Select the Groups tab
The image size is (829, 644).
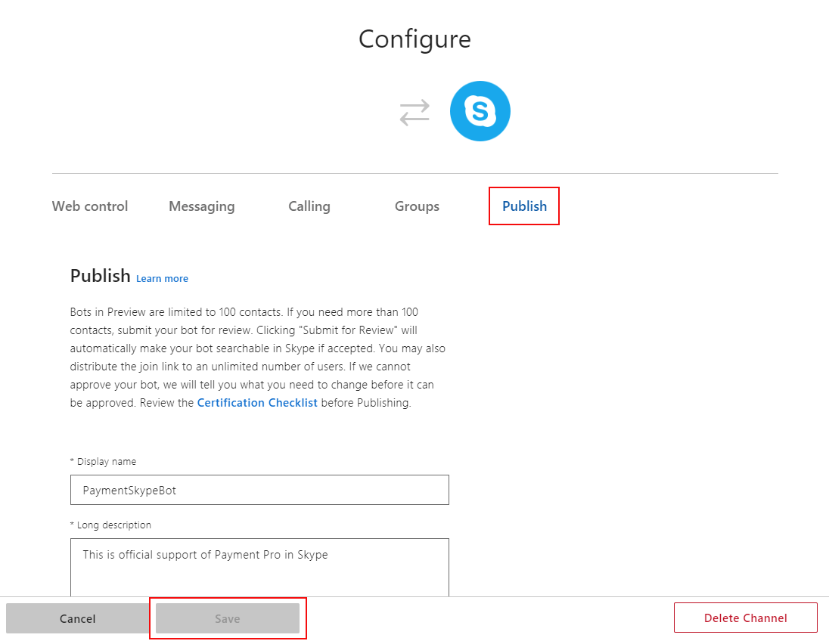pos(417,206)
